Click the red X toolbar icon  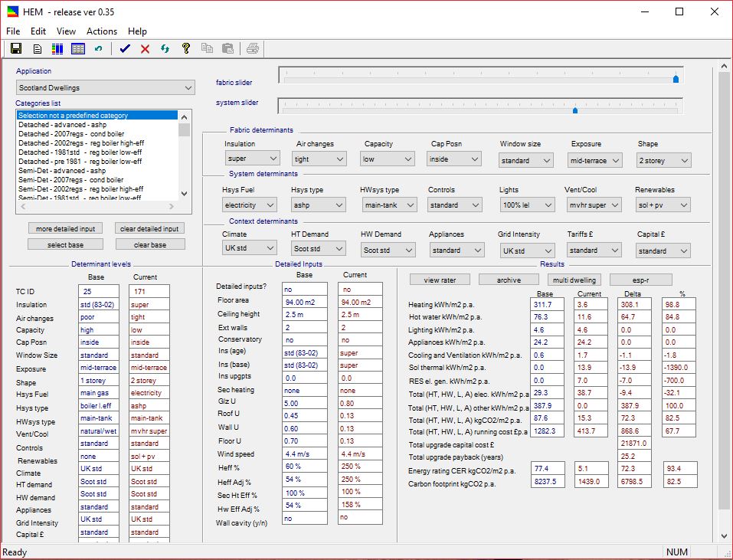click(145, 49)
